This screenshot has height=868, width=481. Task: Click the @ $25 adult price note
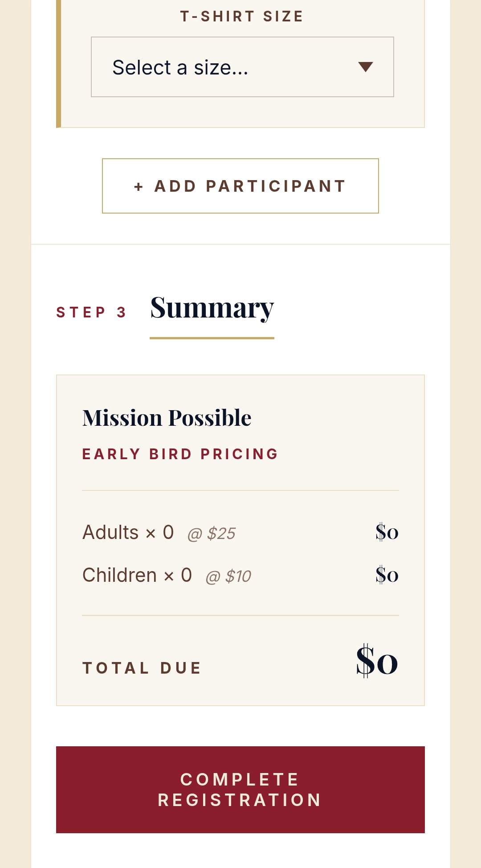[212, 534]
